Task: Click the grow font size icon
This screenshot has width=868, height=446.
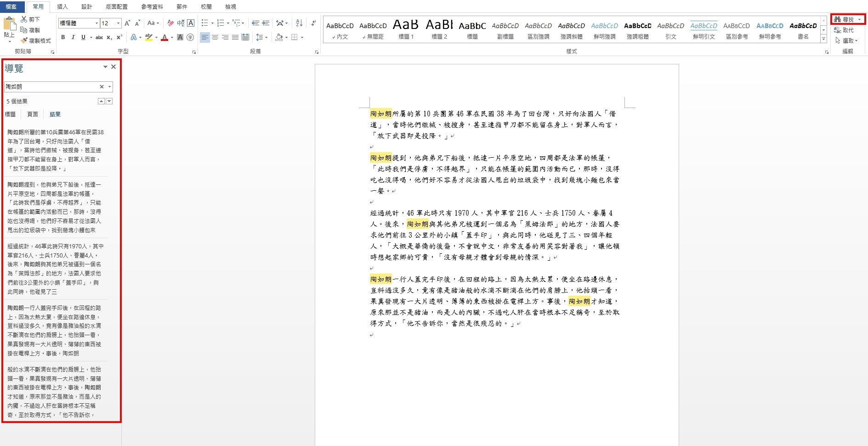Action: pyautogui.click(x=127, y=23)
